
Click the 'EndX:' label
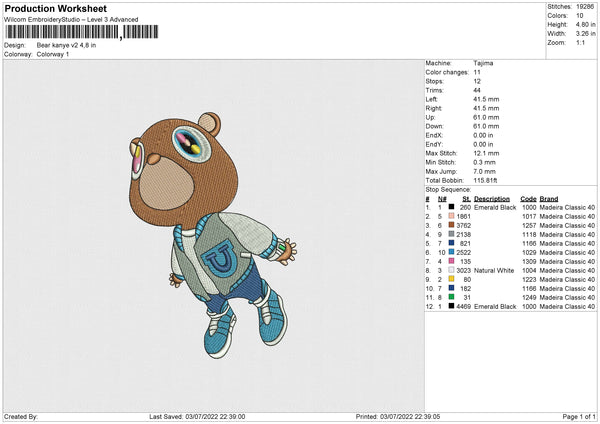coord(434,135)
